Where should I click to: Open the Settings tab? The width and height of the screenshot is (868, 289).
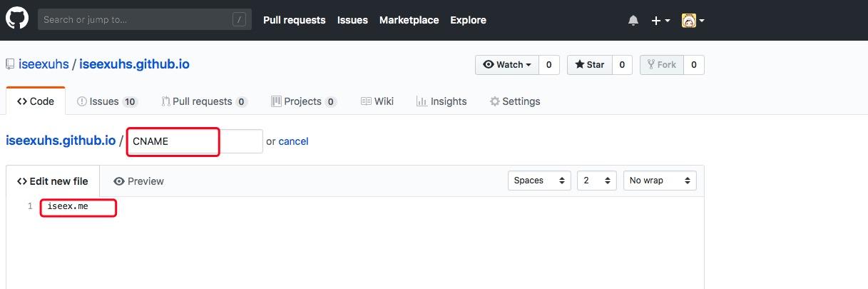coord(515,101)
